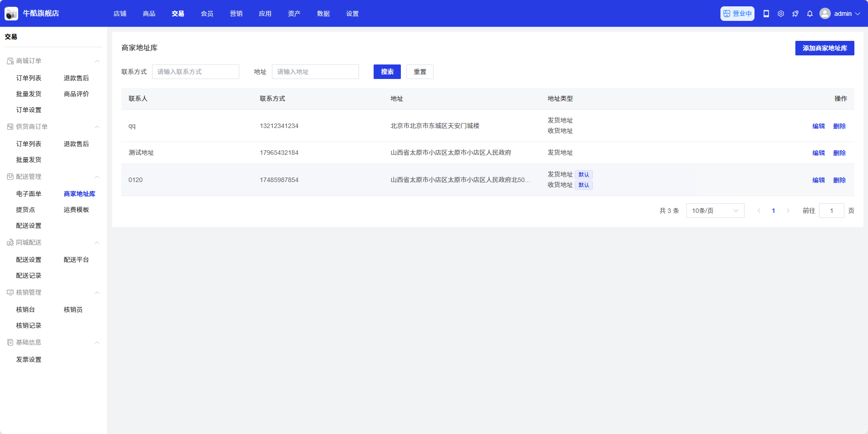Collapse the 核销管理 sidebar group
Image resolution: width=868 pixels, height=434 pixels.
click(97, 293)
